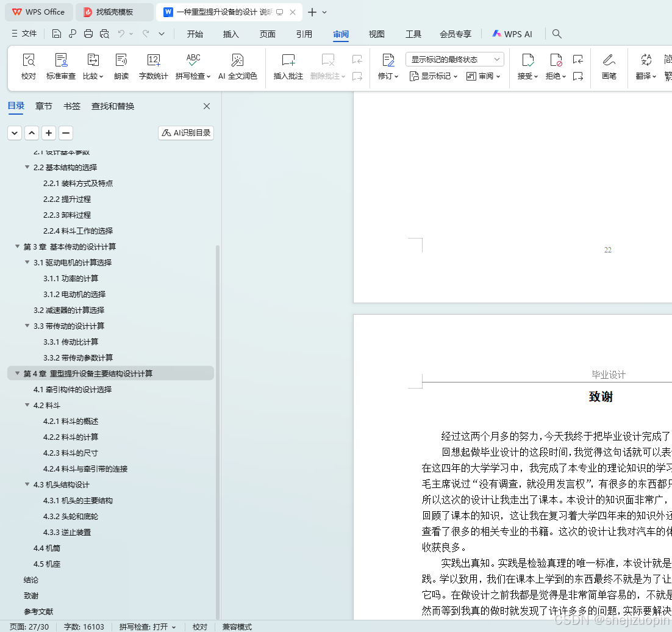Switch to the 工具 ribbon tab

pyautogui.click(x=413, y=34)
